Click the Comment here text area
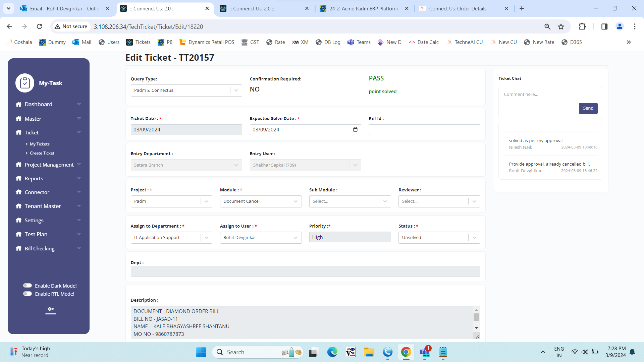 point(550,95)
